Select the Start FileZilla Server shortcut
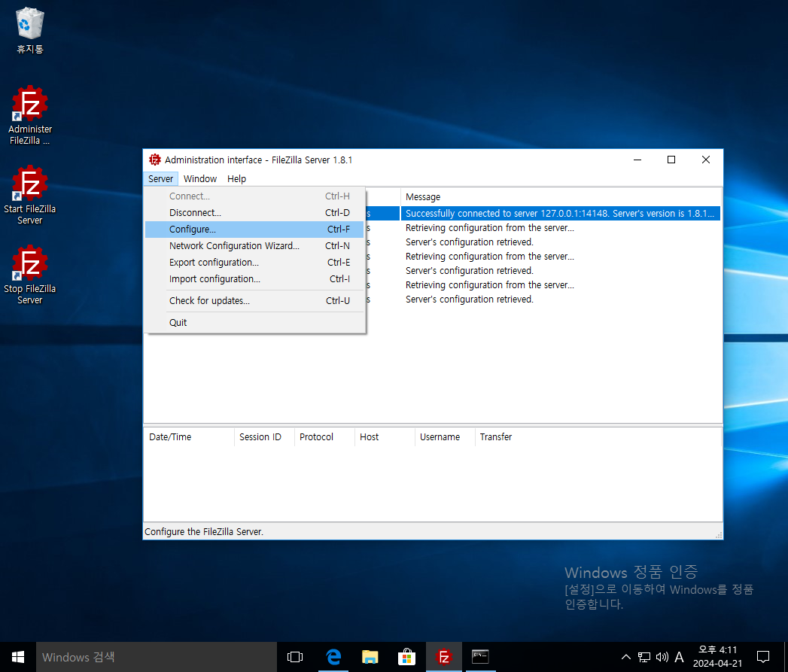788x672 pixels. click(x=29, y=195)
